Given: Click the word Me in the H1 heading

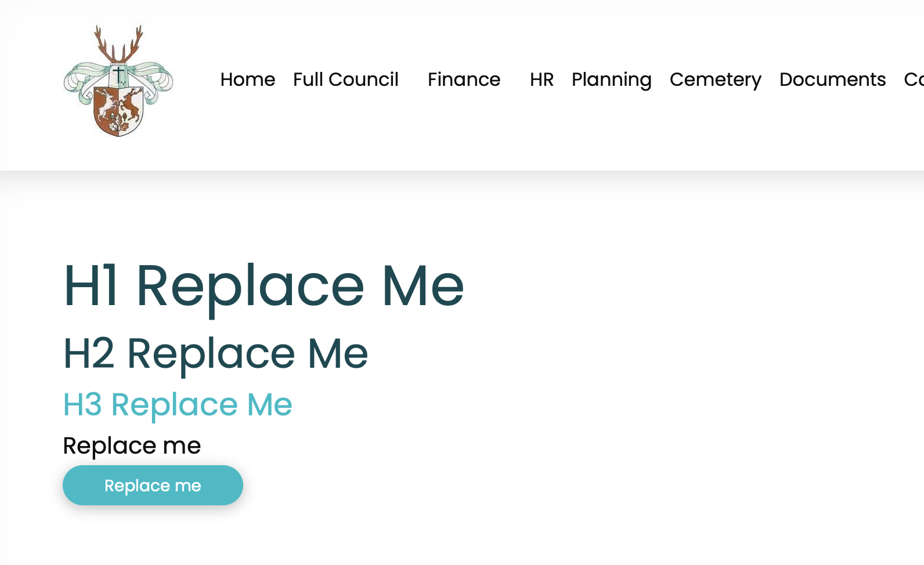Looking at the screenshot, I should 423,285.
